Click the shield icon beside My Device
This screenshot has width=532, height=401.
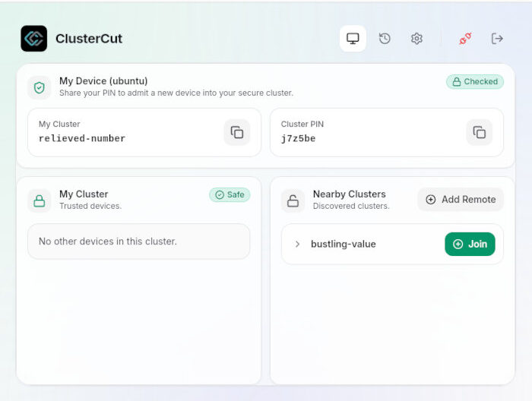pos(40,87)
